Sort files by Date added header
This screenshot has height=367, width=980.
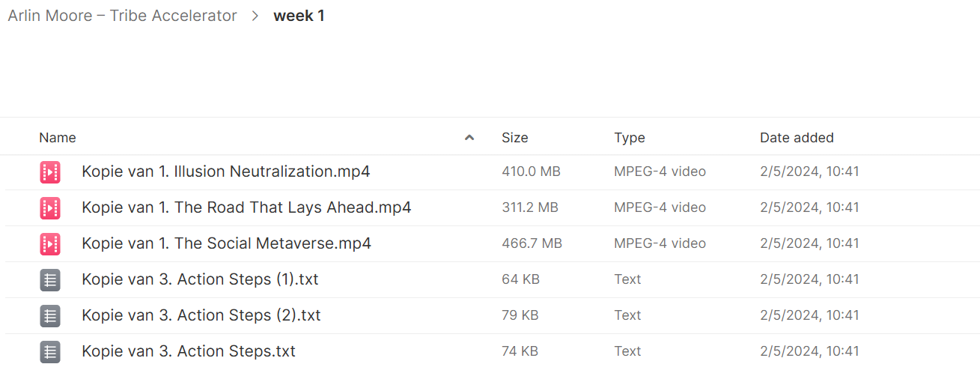[797, 138]
